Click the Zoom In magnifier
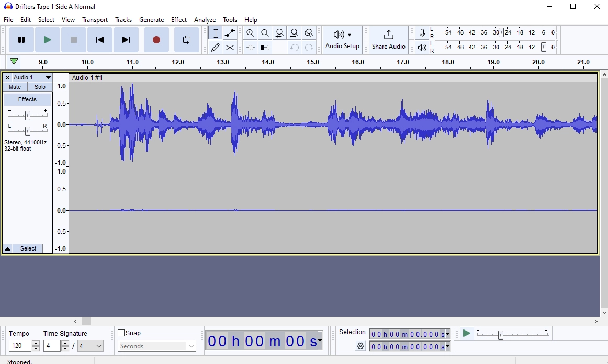 click(251, 33)
